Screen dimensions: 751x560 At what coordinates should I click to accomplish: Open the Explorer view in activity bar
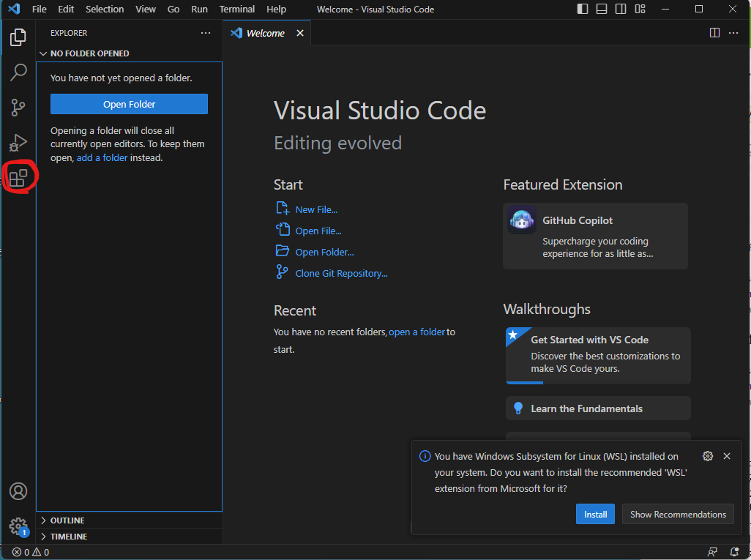(x=18, y=37)
